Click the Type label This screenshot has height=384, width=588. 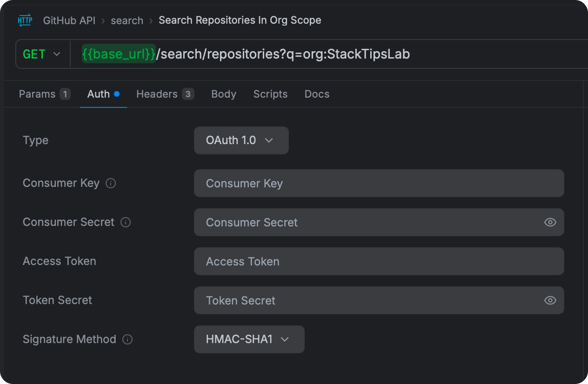35,140
